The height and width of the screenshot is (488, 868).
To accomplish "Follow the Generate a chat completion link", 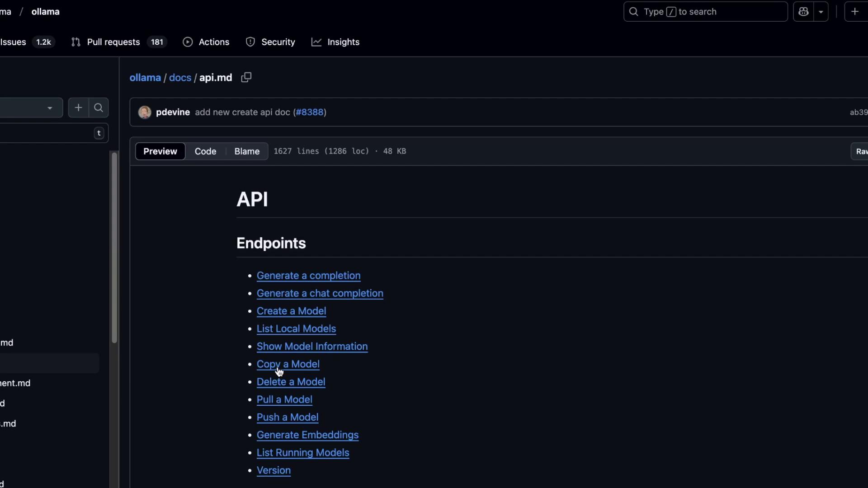I will [320, 293].
